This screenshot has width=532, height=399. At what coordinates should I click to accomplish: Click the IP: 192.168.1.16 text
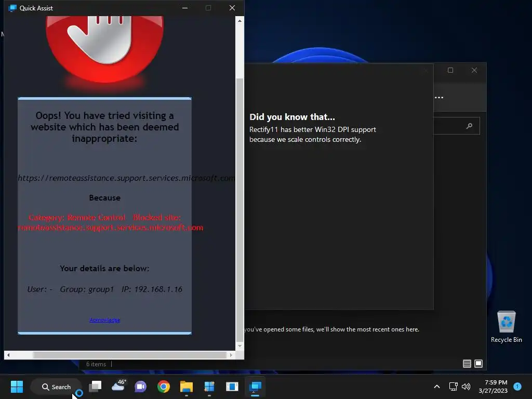[x=152, y=289]
